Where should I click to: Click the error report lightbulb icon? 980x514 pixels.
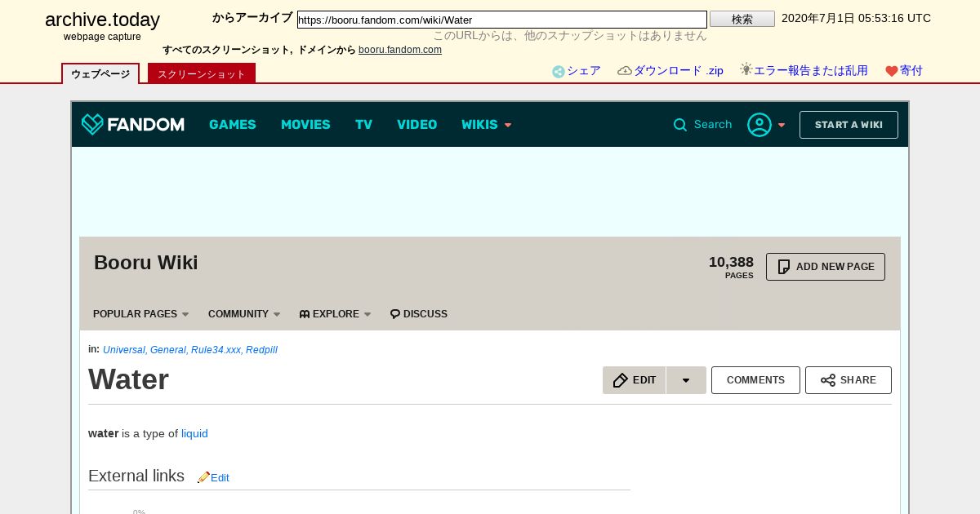coord(746,69)
